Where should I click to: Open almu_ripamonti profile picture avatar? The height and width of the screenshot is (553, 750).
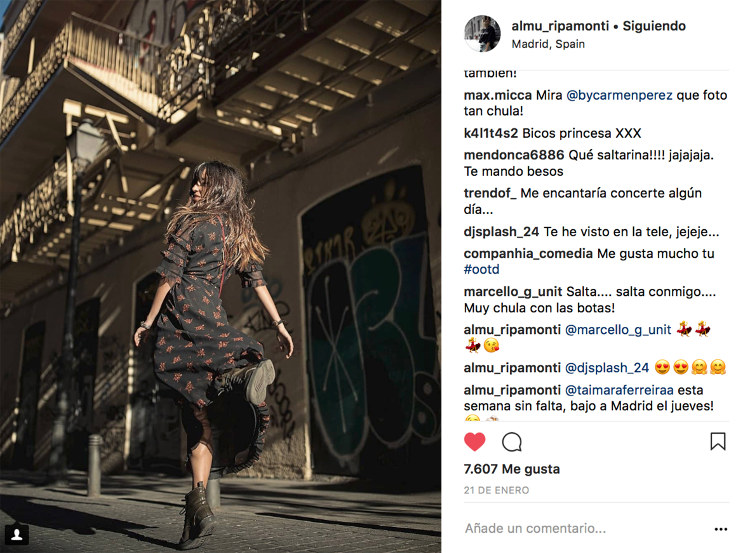coord(482,33)
